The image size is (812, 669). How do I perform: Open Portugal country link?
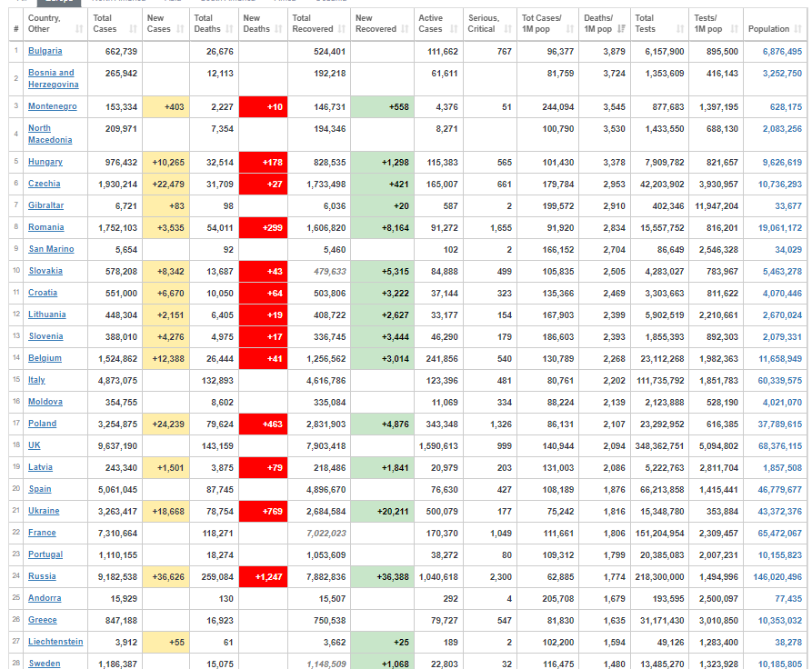pos(45,554)
